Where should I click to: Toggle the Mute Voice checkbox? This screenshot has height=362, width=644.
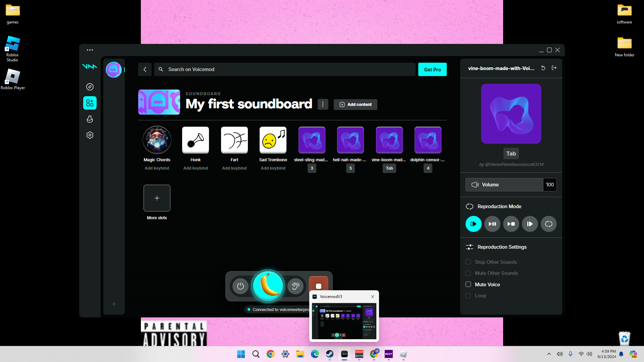tap(468, 285)
